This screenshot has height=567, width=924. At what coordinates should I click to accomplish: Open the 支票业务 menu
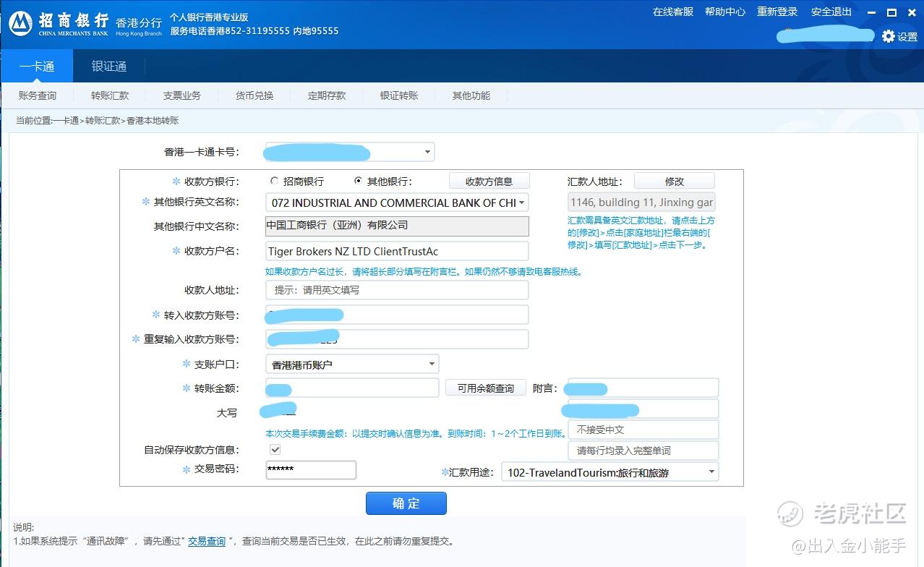pos(182,95)
